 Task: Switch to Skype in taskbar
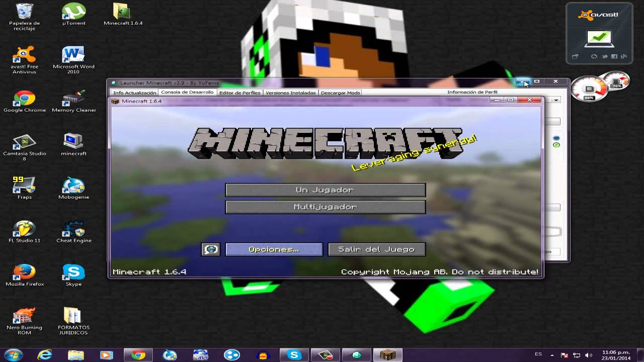tap(294, 355)
